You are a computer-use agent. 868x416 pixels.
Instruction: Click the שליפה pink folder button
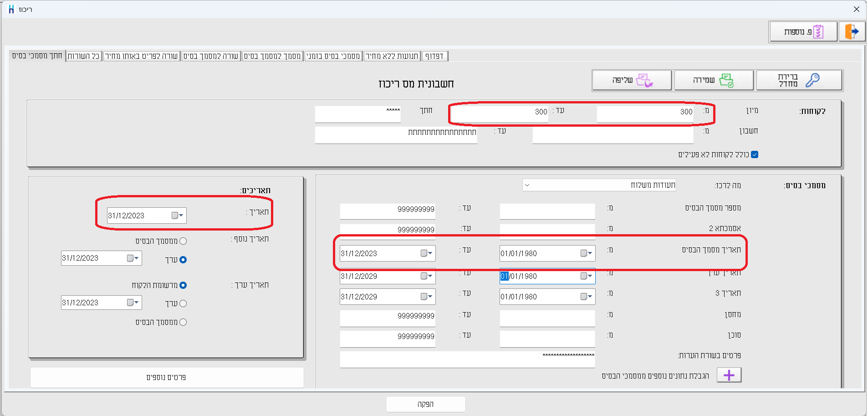(x=632, y=81)
